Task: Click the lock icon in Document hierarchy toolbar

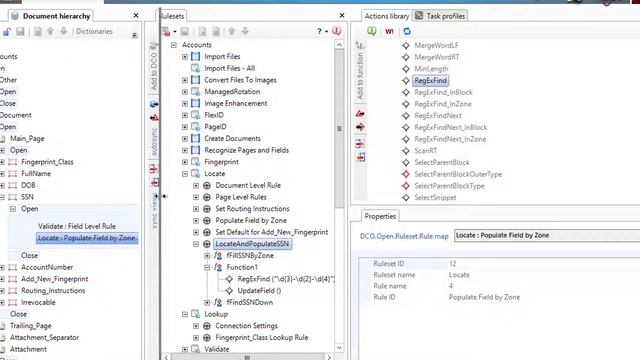Action: [7, 31]
